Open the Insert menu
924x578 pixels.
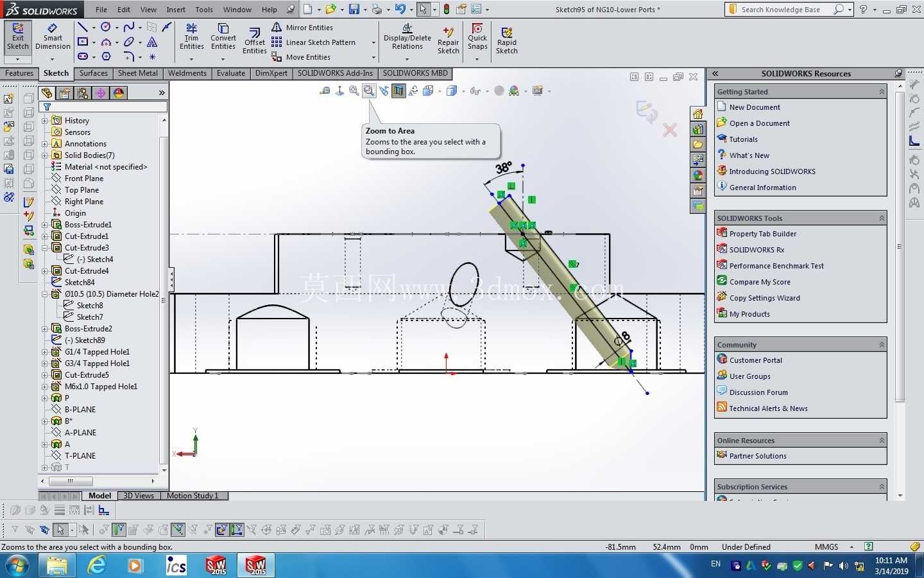(176, 10)
